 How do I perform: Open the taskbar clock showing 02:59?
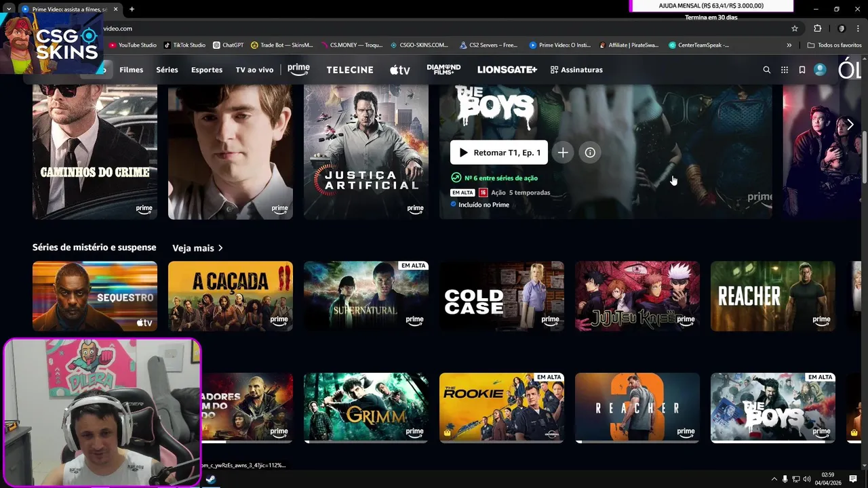point(828,479)
